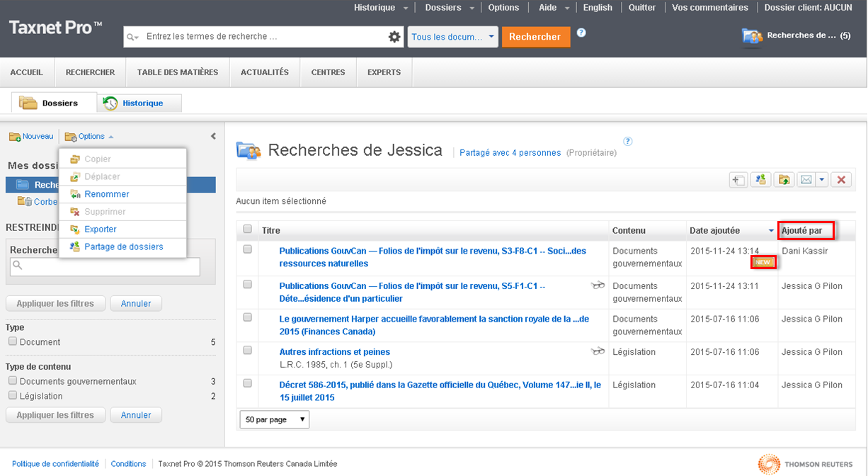The height and width of the screenshot is (476, 868).
Task: Enable the Législation filter checkbox
Action: click(x=13, y=396)
